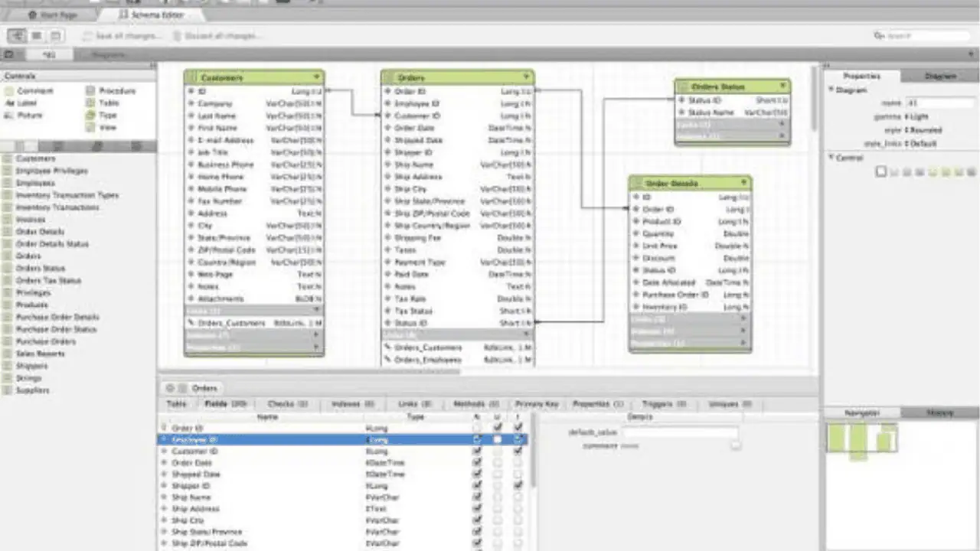Select Purchase Order Details in sidebar
980x551 pixels.
57,317
